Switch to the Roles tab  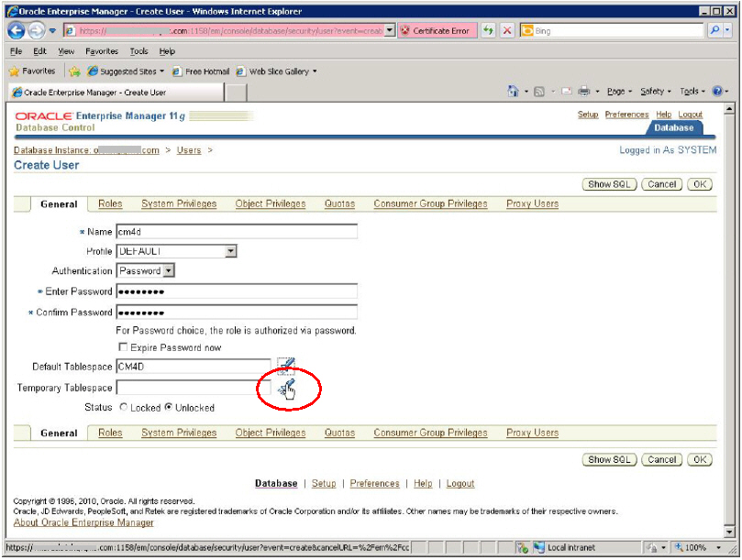109,203
